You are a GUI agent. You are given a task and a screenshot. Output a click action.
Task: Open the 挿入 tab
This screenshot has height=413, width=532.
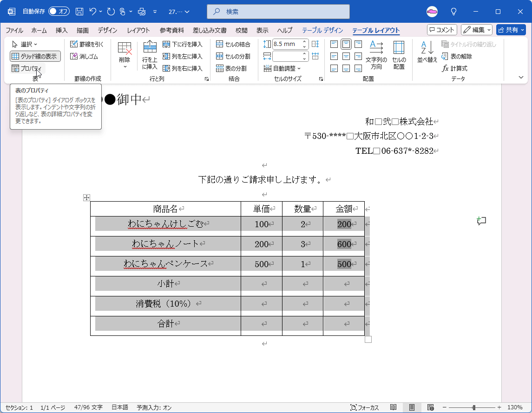pyautogui.click(x=61, y=30)
